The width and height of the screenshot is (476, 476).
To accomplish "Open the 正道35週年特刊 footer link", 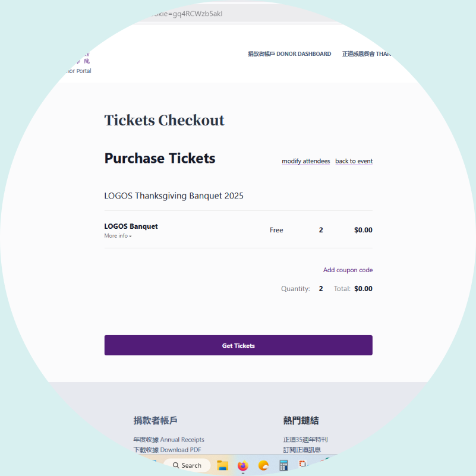I will click(305, 440).
